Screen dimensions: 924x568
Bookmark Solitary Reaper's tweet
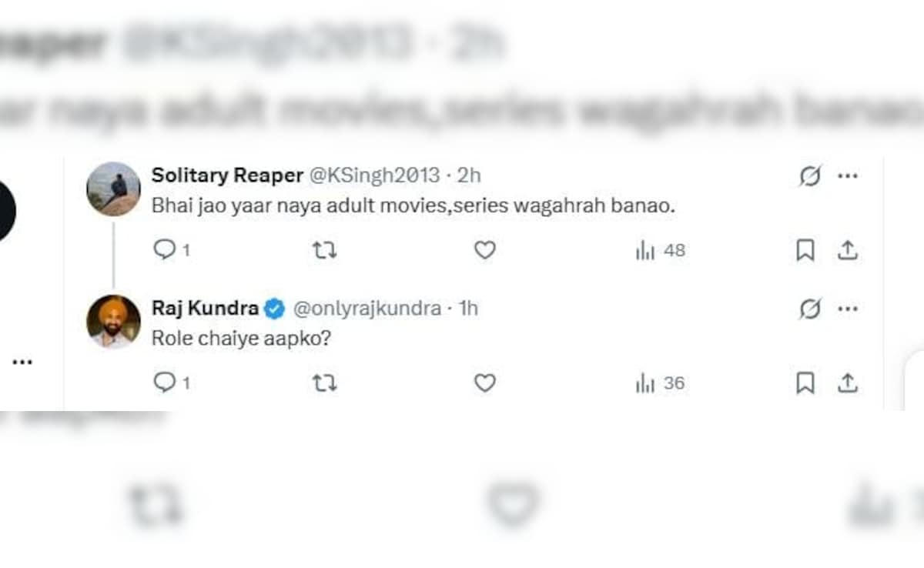805,250
